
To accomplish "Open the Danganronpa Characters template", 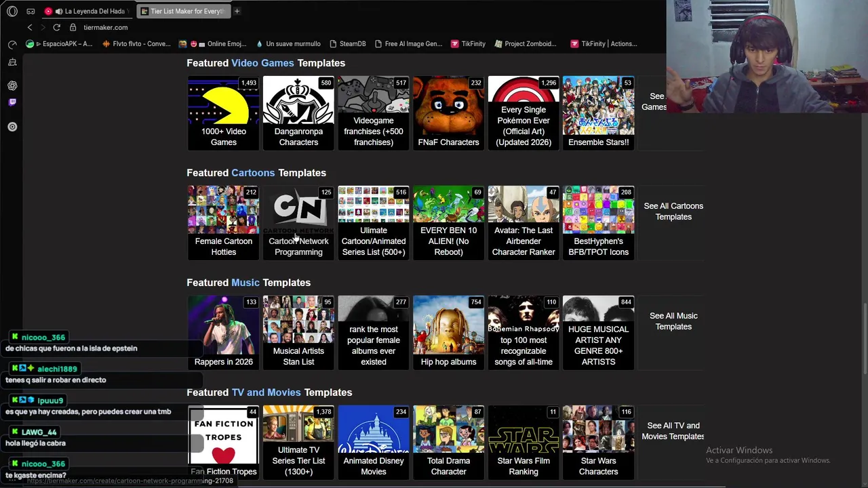I will tap(298, 113).
